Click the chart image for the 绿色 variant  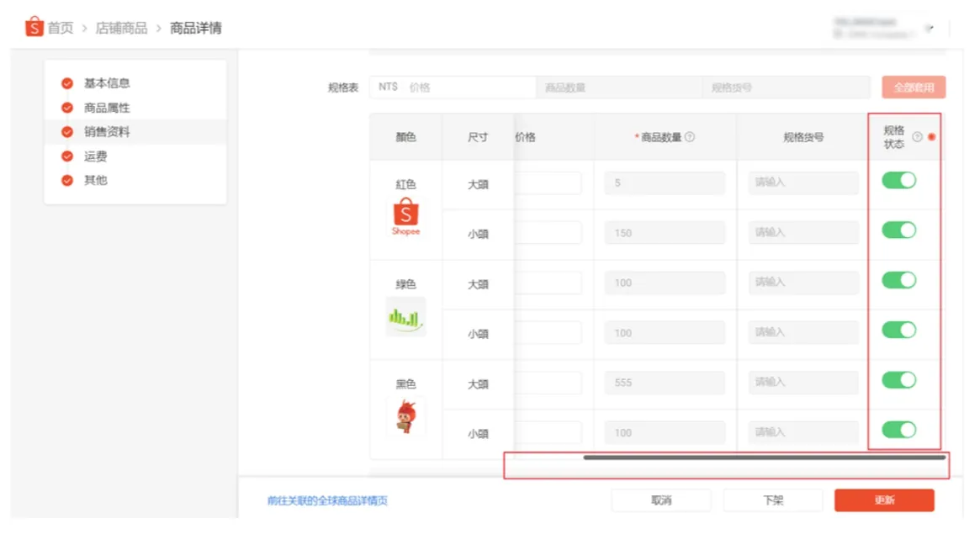tap(405, 315)
